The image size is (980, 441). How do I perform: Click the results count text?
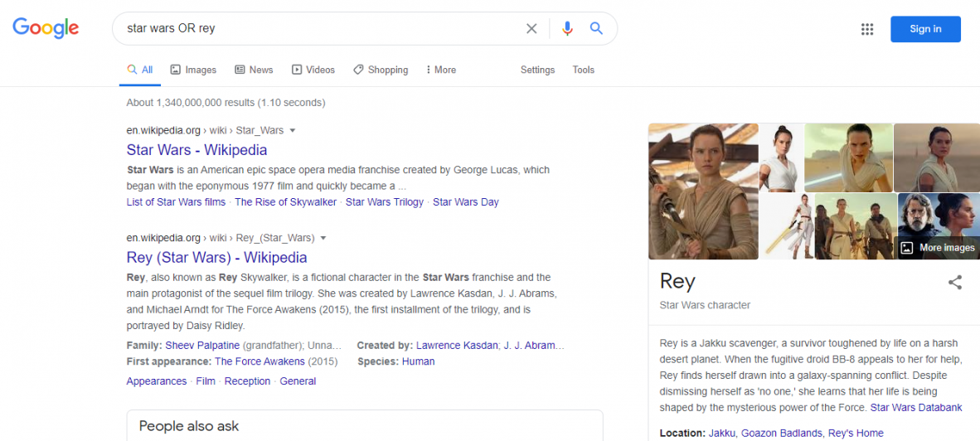[x=226, y=103]
